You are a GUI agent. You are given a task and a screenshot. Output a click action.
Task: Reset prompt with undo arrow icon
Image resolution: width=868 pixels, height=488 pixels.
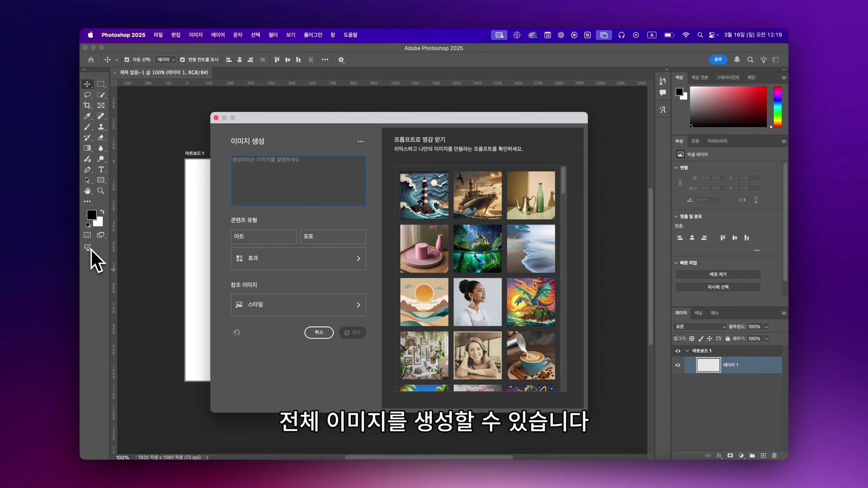tap(236, 332)
